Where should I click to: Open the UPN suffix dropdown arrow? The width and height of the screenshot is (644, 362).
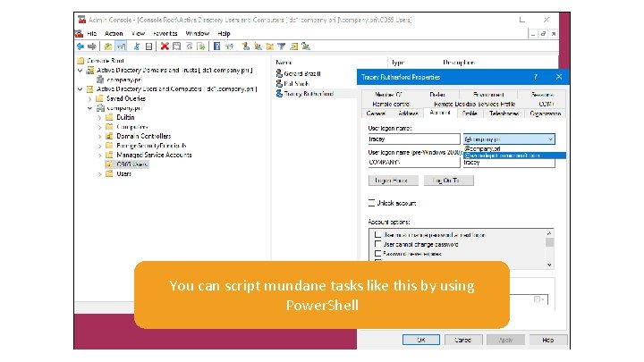[550, 139]
